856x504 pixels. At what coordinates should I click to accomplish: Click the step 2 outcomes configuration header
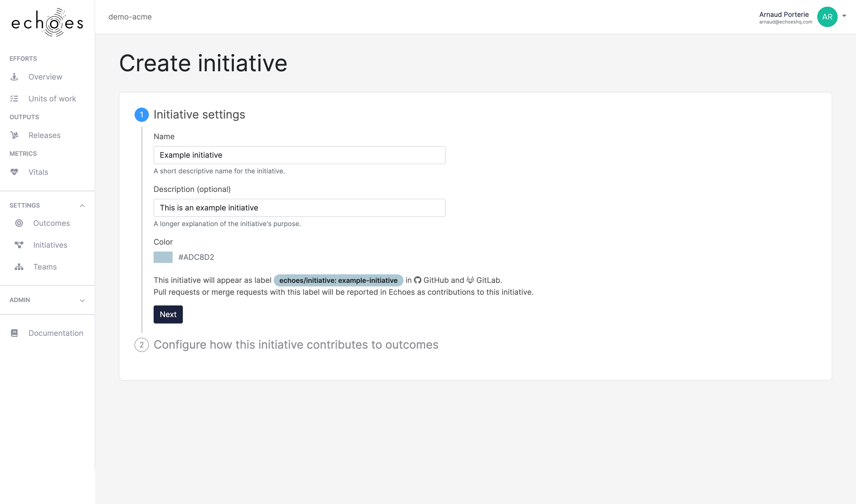[x=296, y=345]
